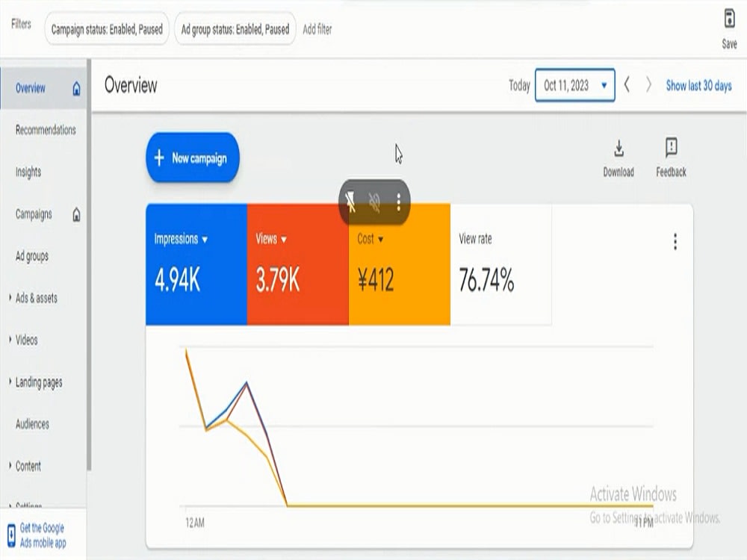Click the 76.74% view rate value
This screenshot has height=560, width=747.
coord(486,279)
